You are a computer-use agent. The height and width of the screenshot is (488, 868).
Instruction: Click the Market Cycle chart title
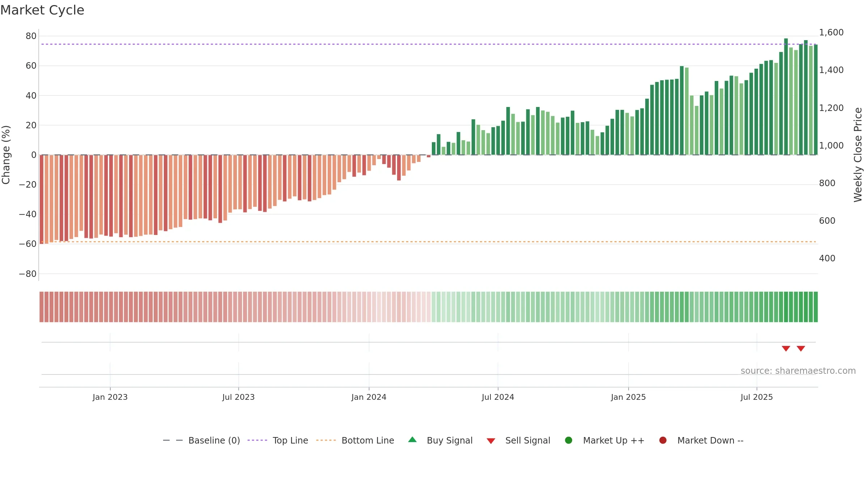coord(42,10)
